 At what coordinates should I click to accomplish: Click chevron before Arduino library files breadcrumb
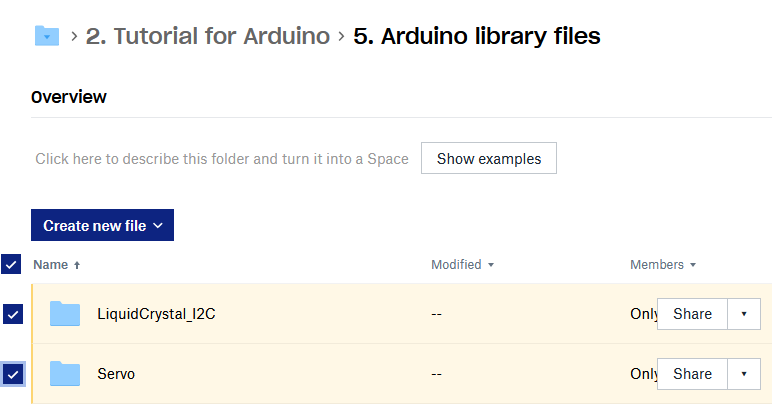[x=341, y=36]
